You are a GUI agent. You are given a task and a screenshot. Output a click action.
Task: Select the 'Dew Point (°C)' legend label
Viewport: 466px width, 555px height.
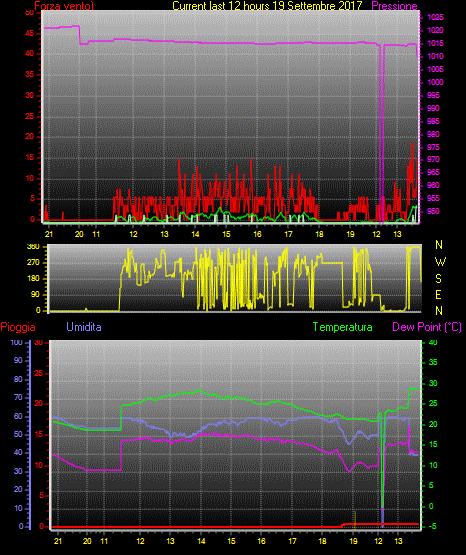427,327
